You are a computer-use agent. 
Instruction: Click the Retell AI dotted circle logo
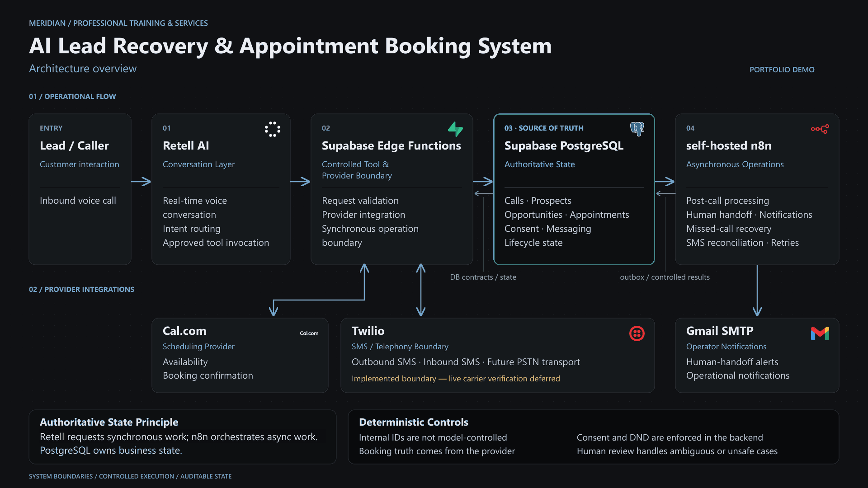273,129
